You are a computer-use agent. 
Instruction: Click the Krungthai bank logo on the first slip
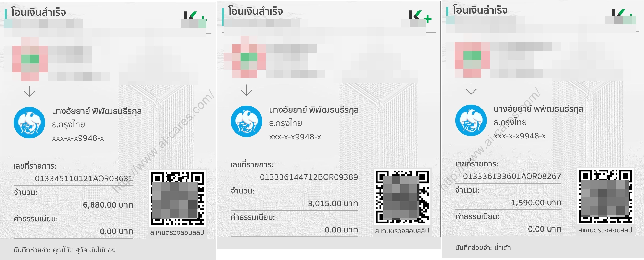point(29,122)
